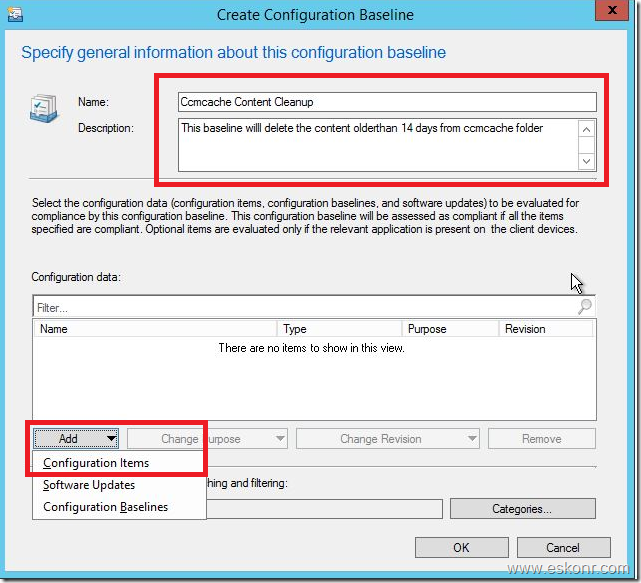
Task: Click the Description scrollbar down arrow
Action: (x=586, y=161)
